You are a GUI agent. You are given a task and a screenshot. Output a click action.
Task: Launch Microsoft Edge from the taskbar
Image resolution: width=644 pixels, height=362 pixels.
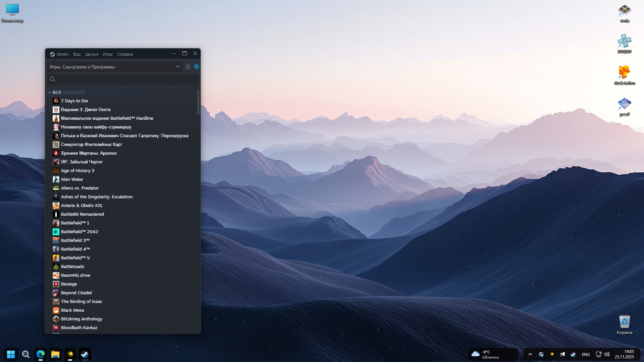[41, 354]
